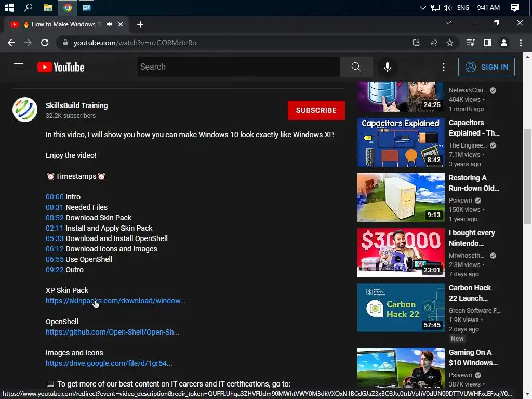Open the Capacitors Explained video title
Screen dimensions: 532x399
pos(474,128)
